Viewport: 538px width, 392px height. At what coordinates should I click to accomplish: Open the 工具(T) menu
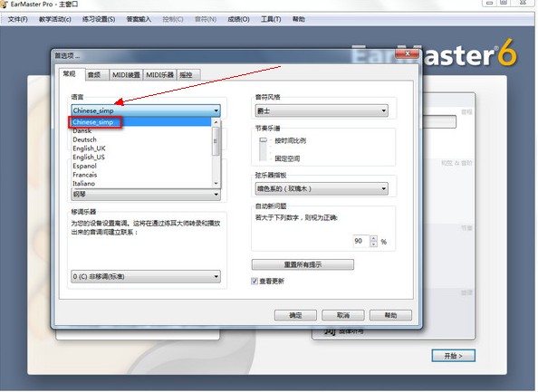pos(271,19)
